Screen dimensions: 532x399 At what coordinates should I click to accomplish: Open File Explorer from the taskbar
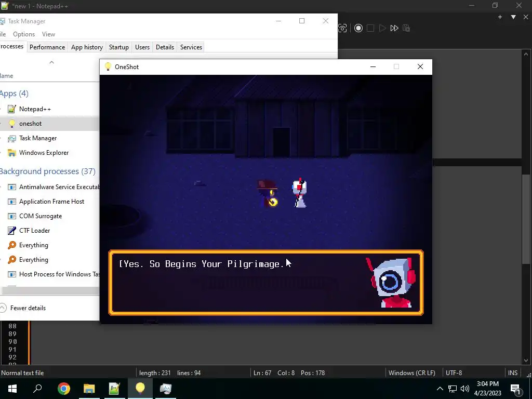pos(89,389)
